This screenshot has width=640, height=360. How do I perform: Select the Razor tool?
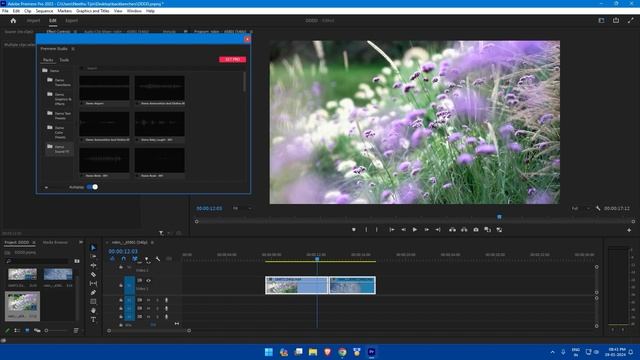(x=93, y=274)
